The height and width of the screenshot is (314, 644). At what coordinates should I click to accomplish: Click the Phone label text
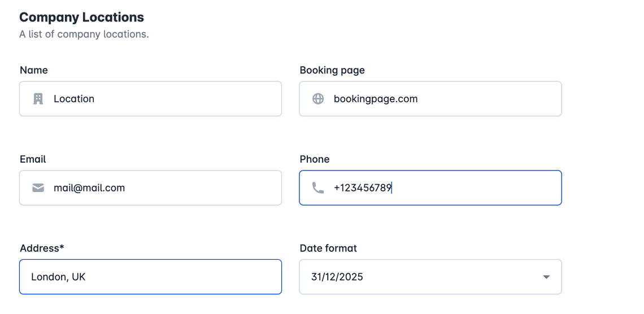click(x=315, y=159)
